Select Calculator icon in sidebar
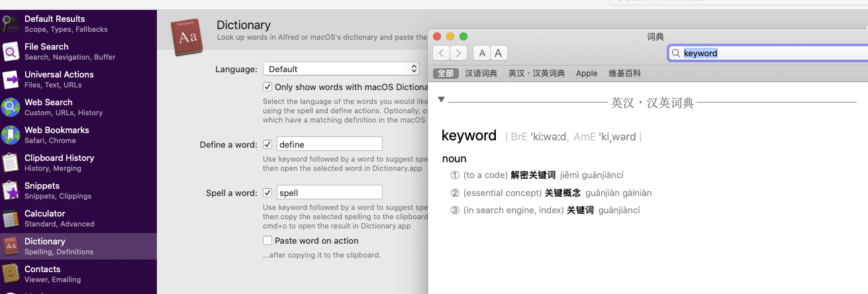868x294 pixels. click(11, 219)
